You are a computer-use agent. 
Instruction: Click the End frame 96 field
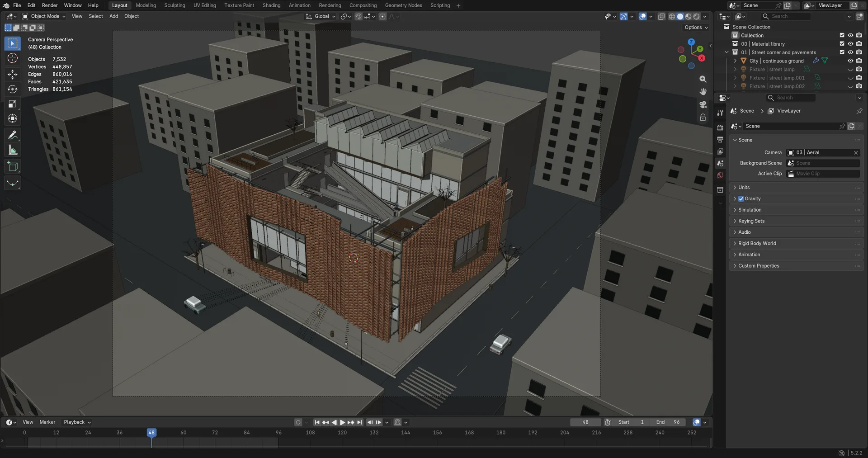coord(668,422)
